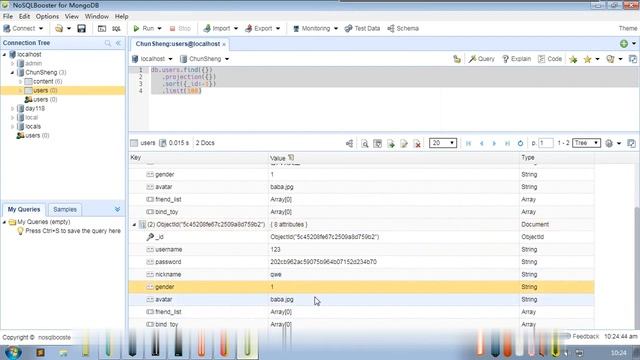Open the Export dropdown arrow
The width and height of the screenshot is (640, 360).
(x=278, y=29)
